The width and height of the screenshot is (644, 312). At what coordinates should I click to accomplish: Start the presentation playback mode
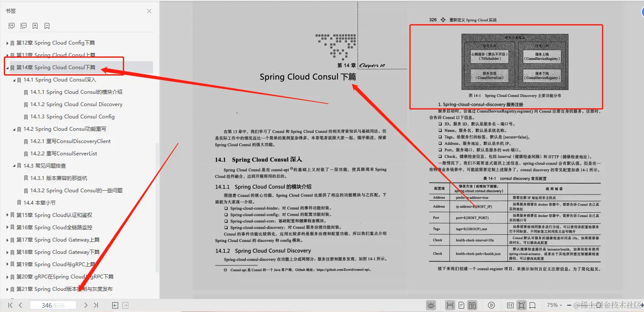click(491, 305)
